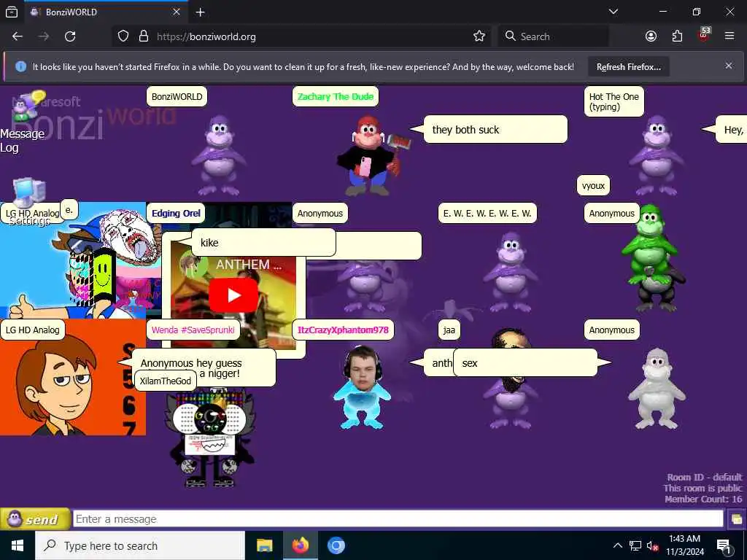This screenshot has width=747, height=560.
Task: Open the Extensions puzzle icon
Action: click(x=677, y=36)
